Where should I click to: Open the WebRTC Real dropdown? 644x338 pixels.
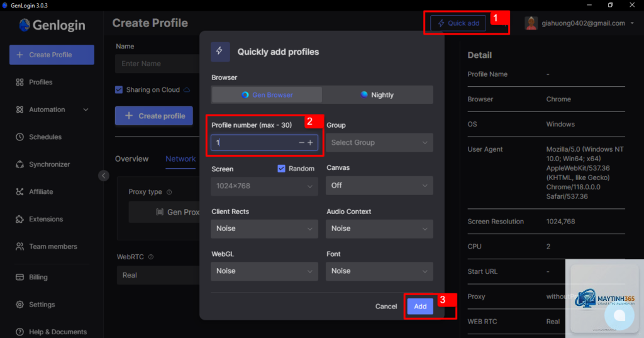tap(158, 275)
